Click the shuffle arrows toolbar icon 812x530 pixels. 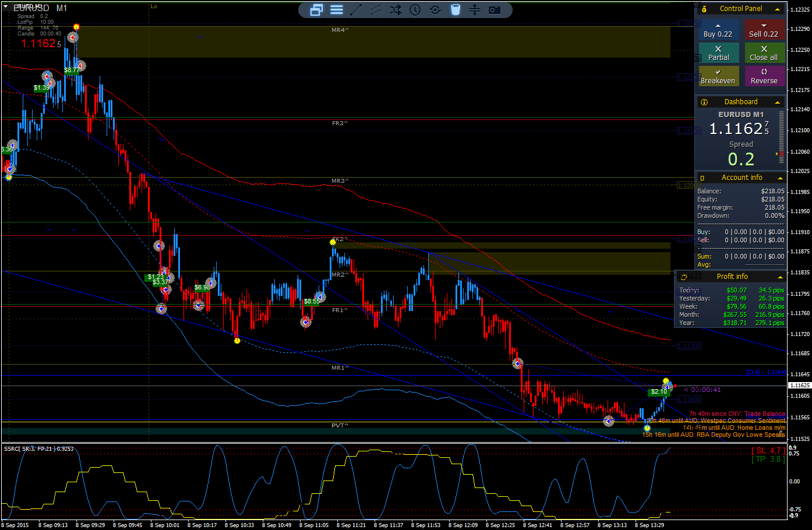coord(396,10)
